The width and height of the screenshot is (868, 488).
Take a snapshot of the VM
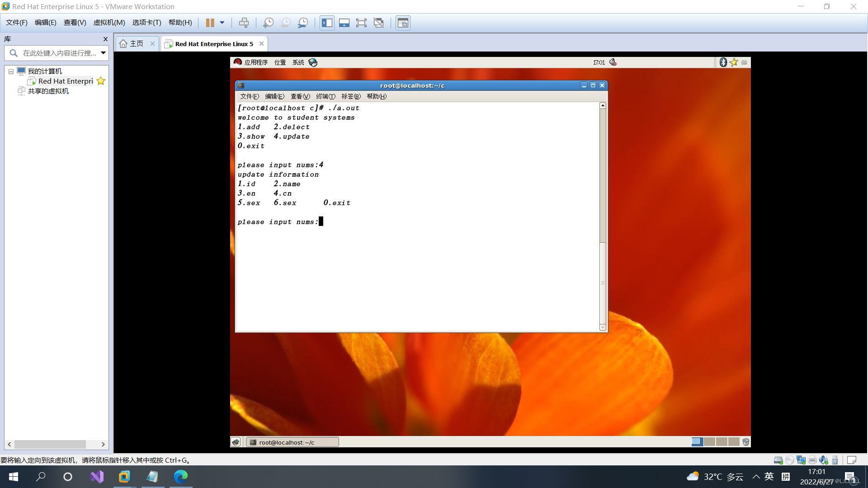click(268, 23)
